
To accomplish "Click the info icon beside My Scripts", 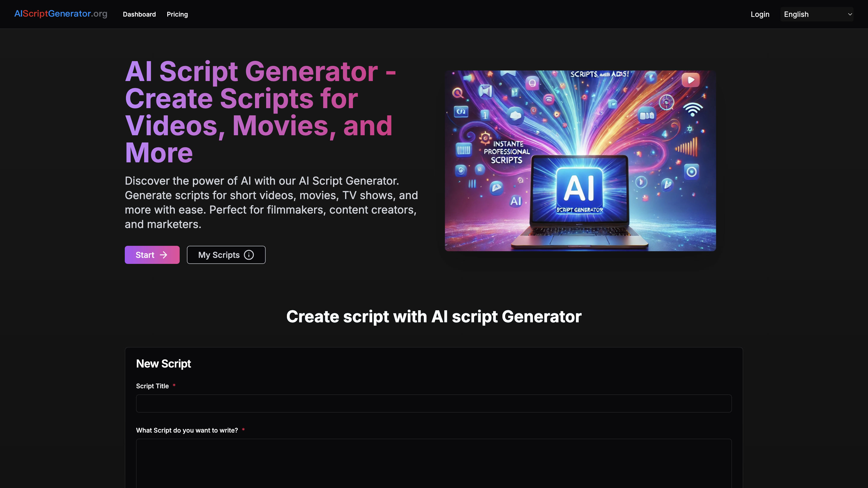I will (249, 255).
